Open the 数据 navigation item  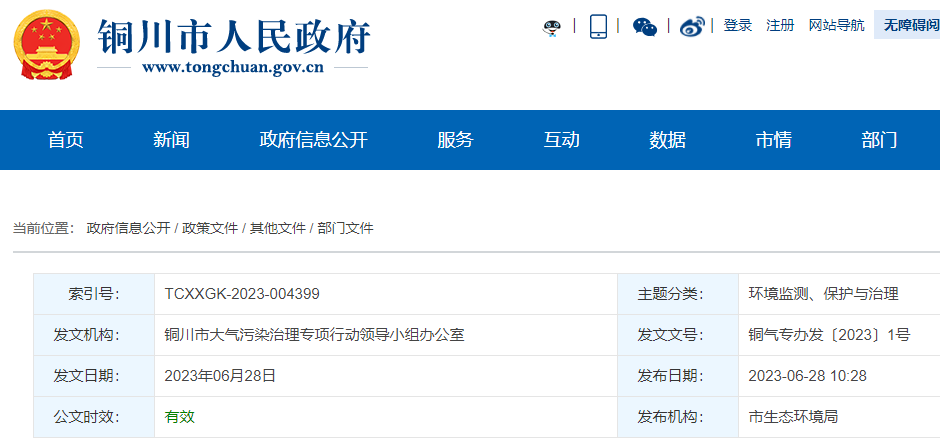pos(667,140)
